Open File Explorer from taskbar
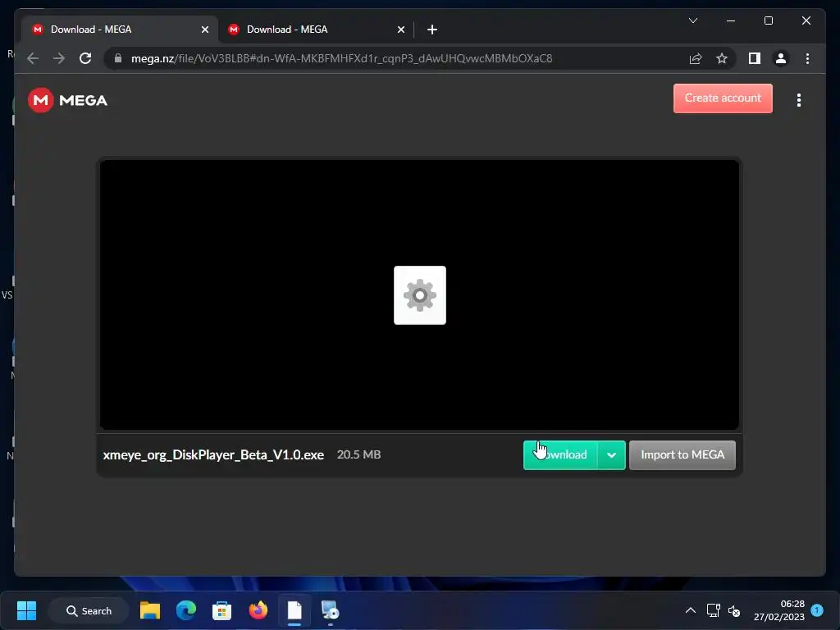The image size is (840, 630). (x=150, y=610)
